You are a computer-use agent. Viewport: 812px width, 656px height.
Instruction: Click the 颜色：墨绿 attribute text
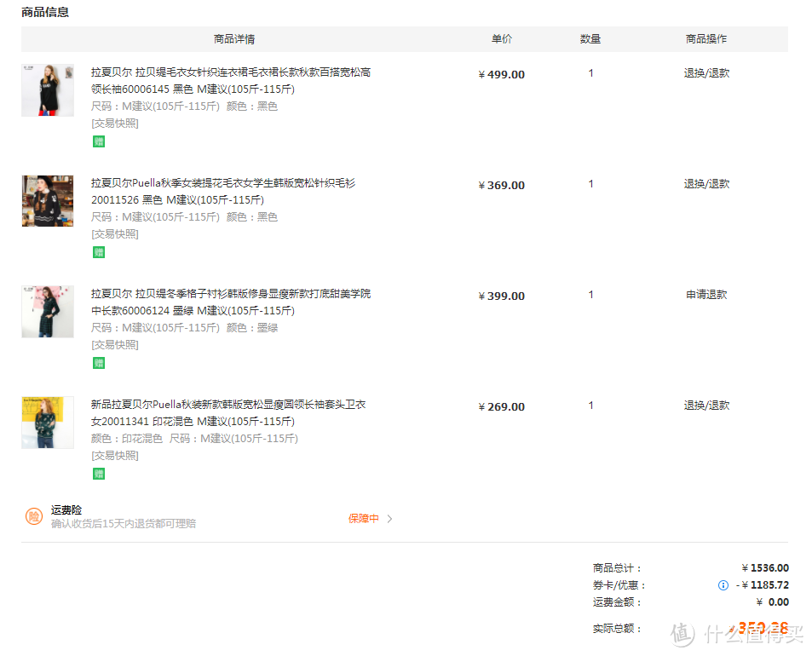(252, 328)
